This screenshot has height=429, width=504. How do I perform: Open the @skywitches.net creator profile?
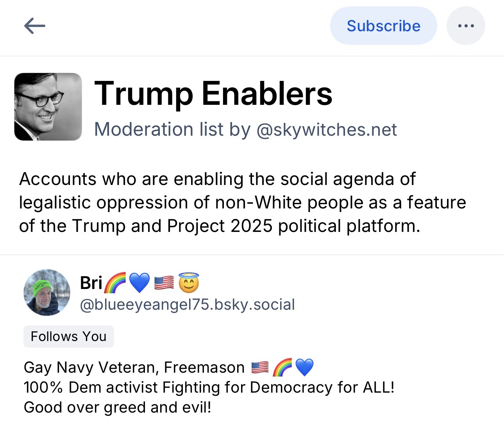point(327,129)
